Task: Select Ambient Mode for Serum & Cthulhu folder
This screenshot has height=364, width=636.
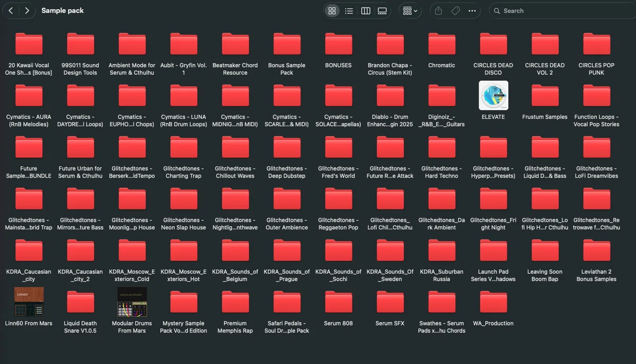Action: [x=132, y=45]
